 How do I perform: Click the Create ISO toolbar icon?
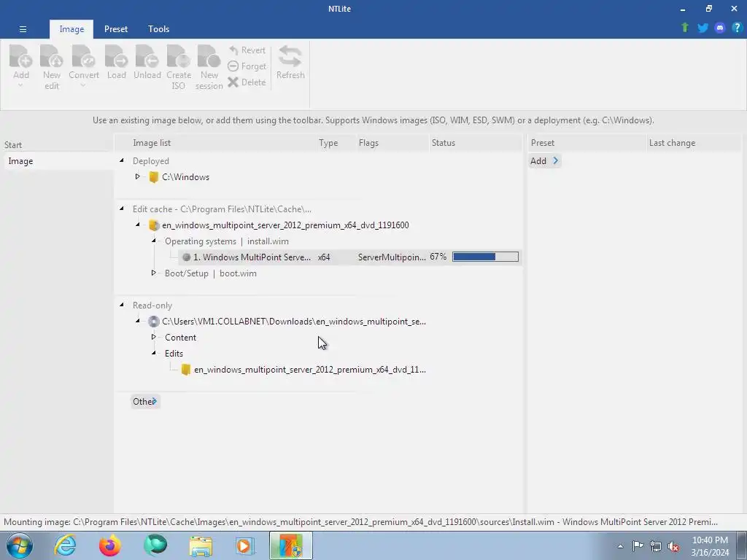(178, 56)
